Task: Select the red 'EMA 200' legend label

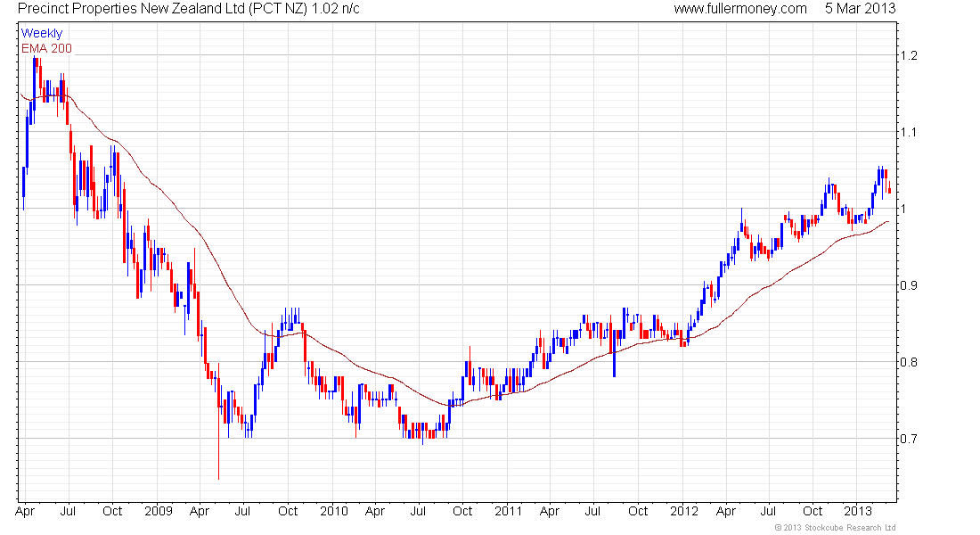Action: click(46, 48)
